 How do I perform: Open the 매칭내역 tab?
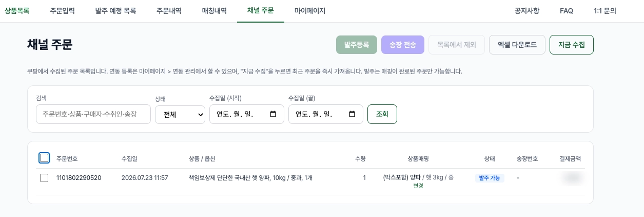click(214, 11)
